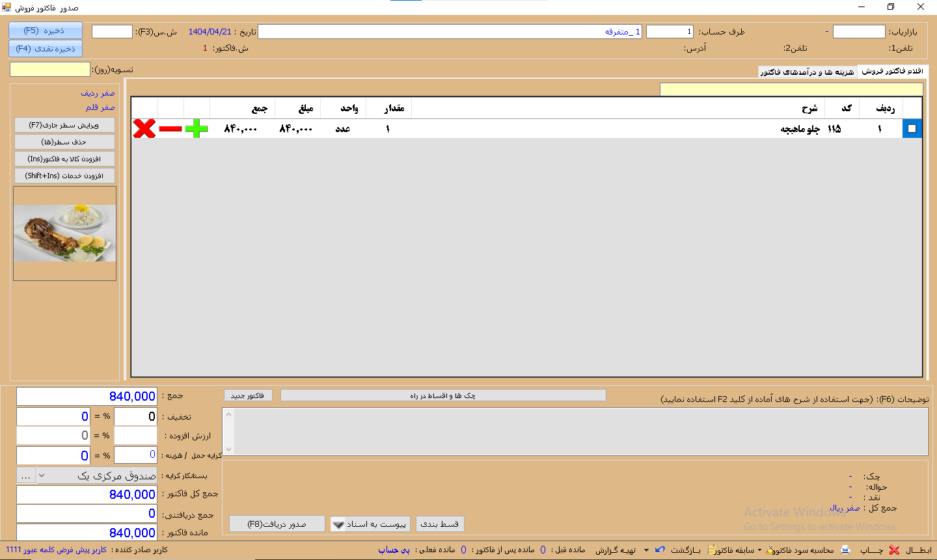Click the فاکتور جدید button

click(x=247, y=395)
